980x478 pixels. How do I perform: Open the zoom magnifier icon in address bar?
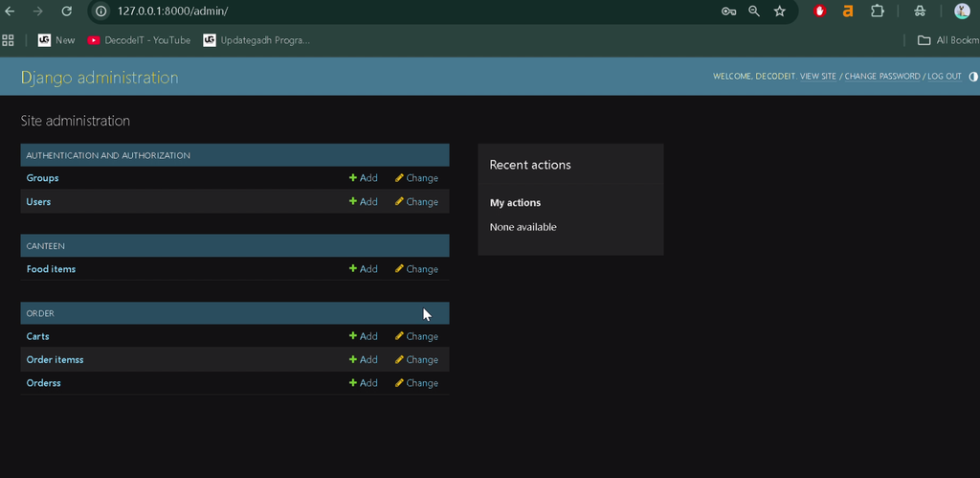tap(754, 11)
